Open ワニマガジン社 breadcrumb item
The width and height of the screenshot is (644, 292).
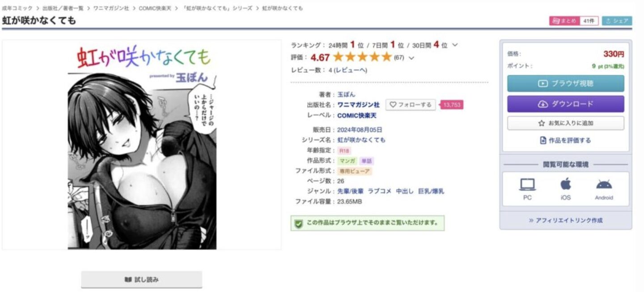click(x=111, y=8)
